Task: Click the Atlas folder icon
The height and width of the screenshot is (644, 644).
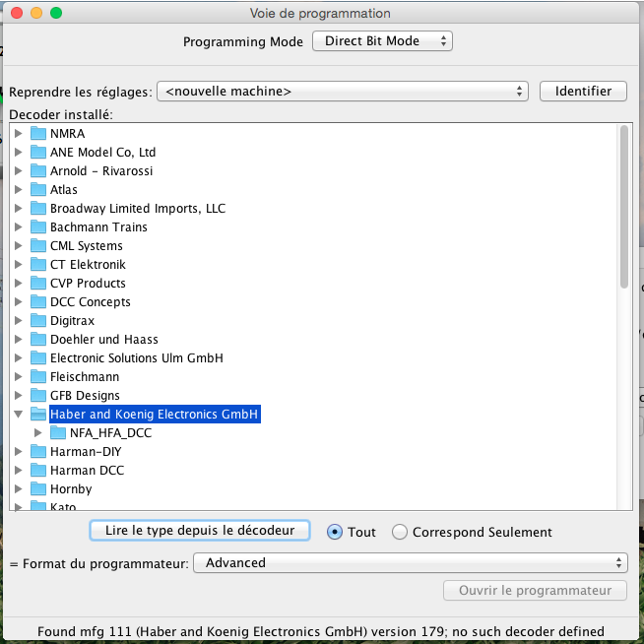Action: pos(38,189)
